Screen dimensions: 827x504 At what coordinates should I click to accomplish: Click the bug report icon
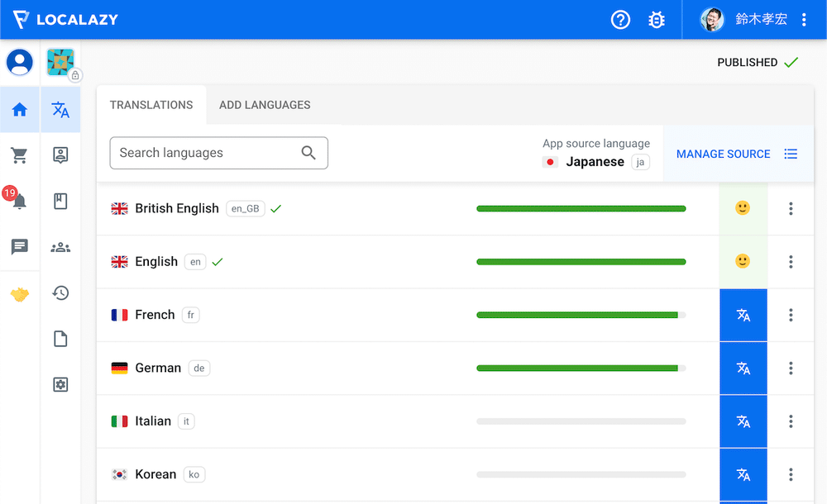point(657,20)
